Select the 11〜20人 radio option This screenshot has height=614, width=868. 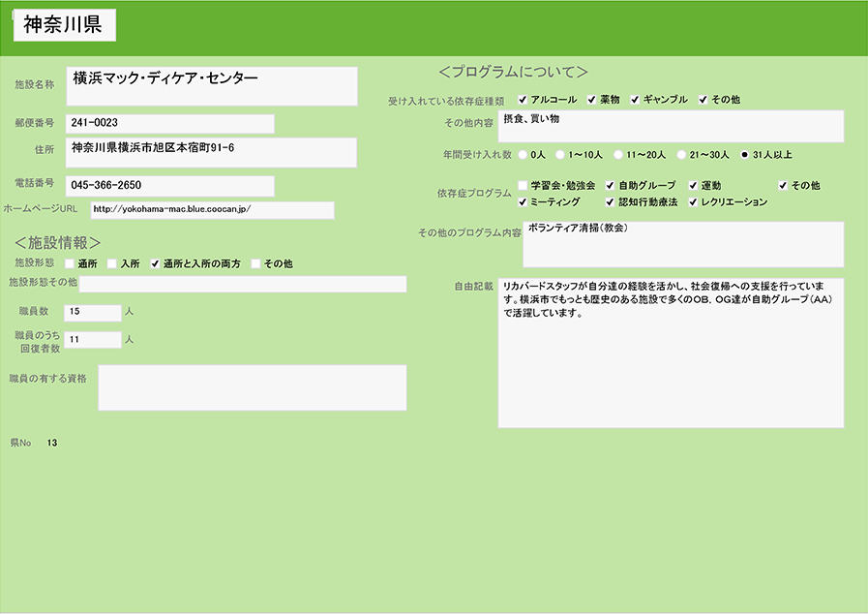coord(617,154)
